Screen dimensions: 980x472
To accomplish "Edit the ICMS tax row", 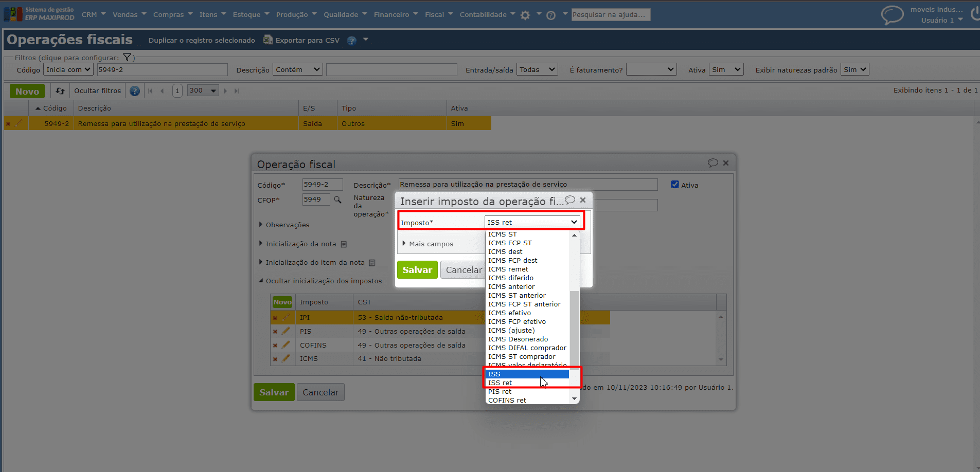I will coord(286,358).
